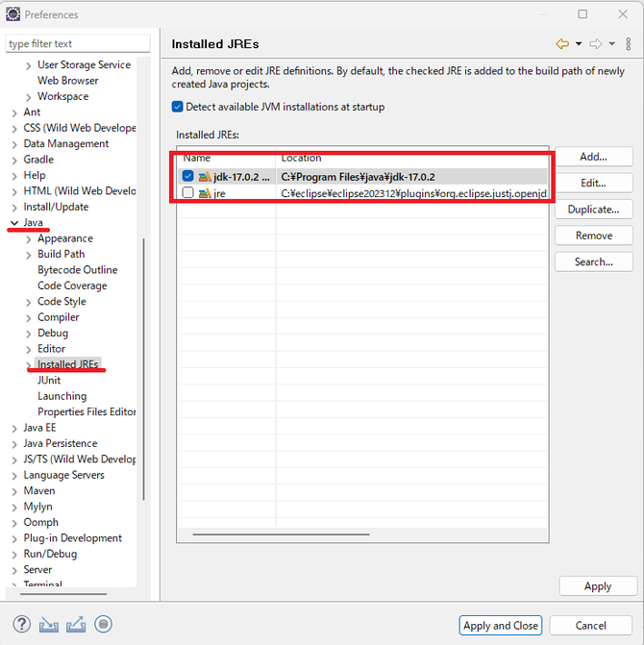Screen dimensions: 644x645
Task: Click the tree horizontal scrollbar
Action: pyautogui.click(x=63, y=594)
